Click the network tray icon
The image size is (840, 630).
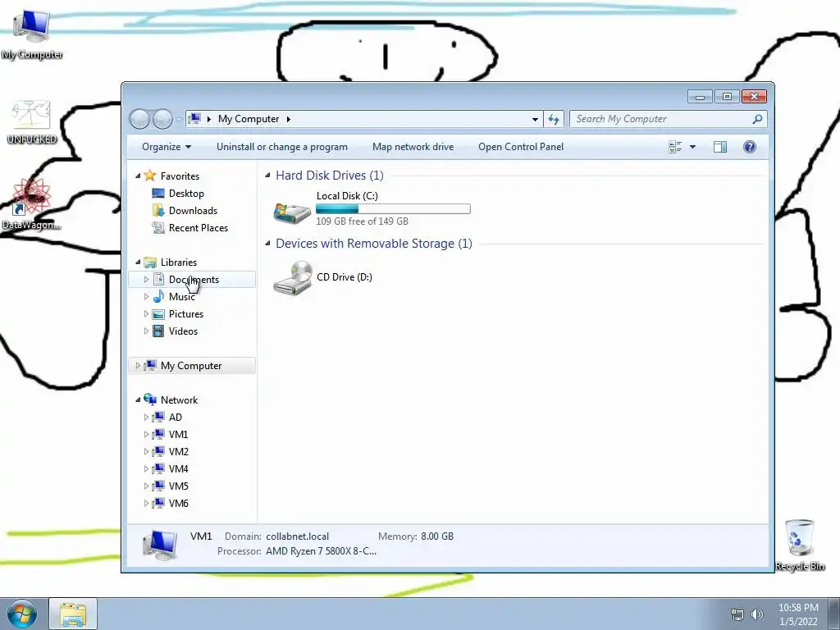[x=737, y=614]
